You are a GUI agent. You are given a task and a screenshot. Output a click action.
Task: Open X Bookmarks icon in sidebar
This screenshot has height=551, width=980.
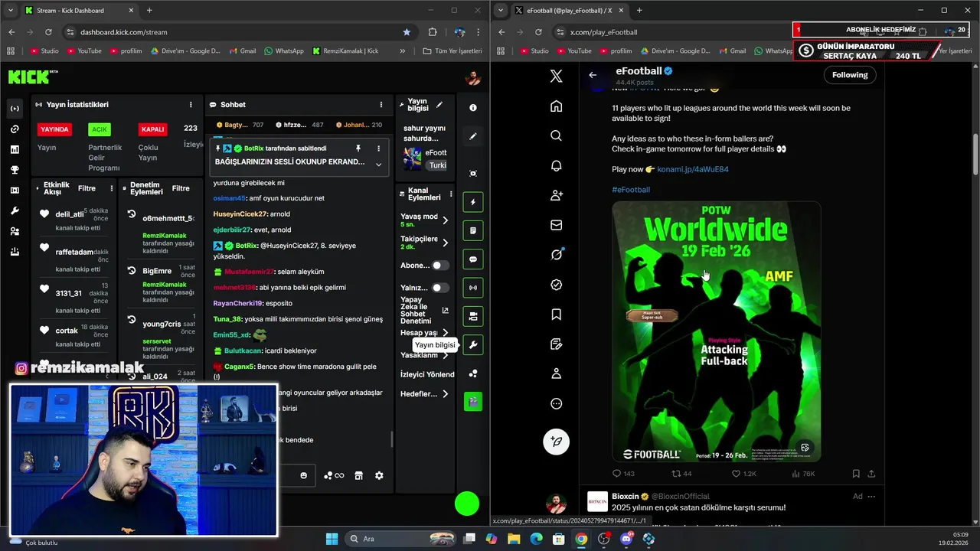(557, 315)
